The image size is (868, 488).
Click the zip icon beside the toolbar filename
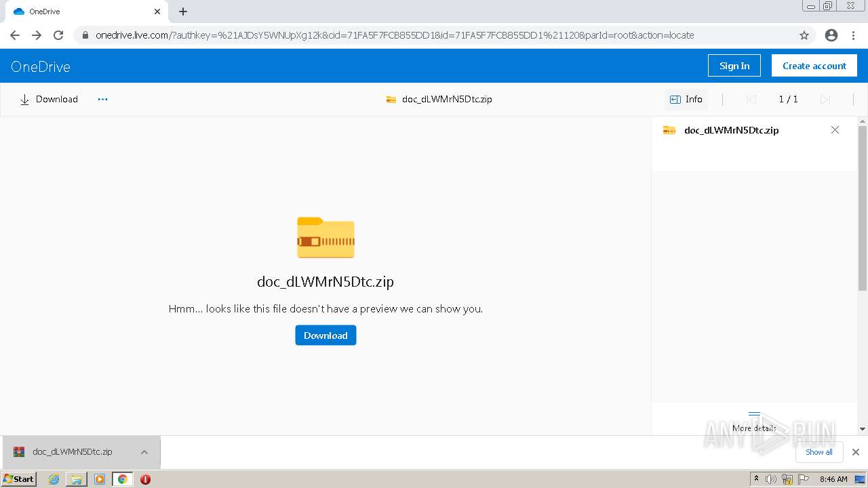pyautogui.click(x=391, y=99)
